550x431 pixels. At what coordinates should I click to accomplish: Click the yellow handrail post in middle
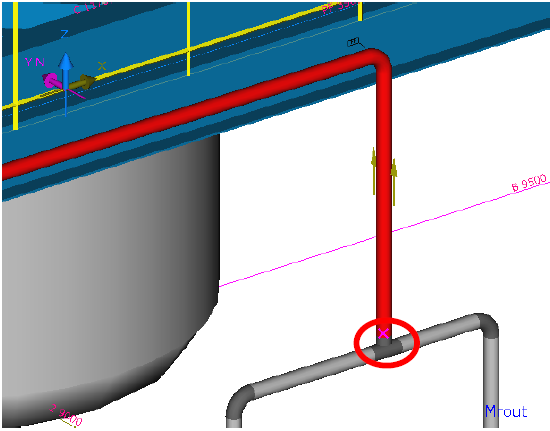pyautogui.click(x=188, y=39)
